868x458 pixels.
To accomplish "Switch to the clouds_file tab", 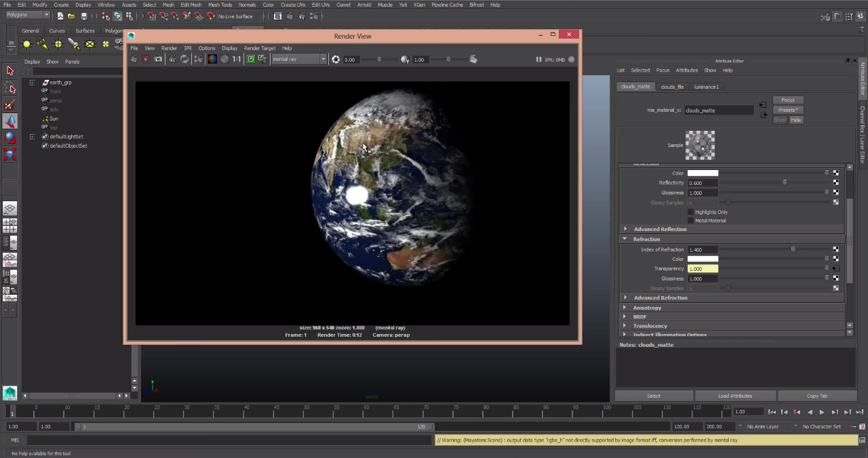I will point(672,87).
